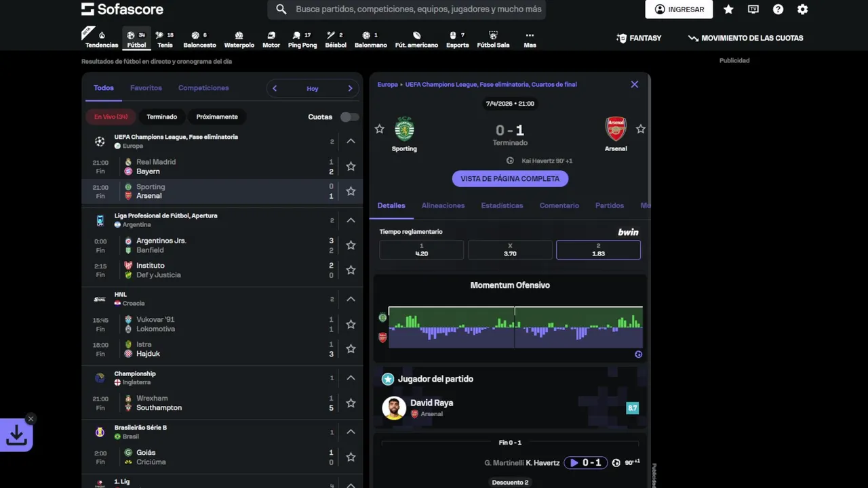This screenshot has height=488, width=868.
Task: Click David Raya's player photo
Action: [394, 408]
